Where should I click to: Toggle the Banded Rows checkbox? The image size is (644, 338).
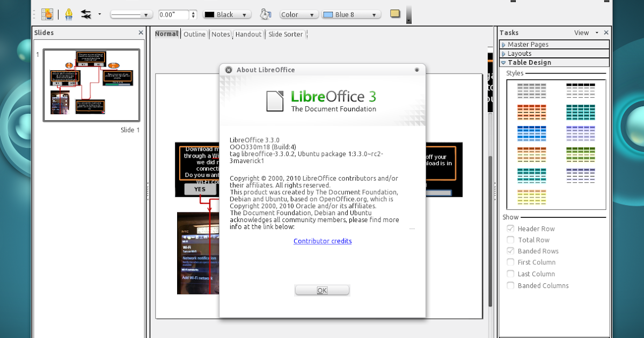tap(510, 251)
